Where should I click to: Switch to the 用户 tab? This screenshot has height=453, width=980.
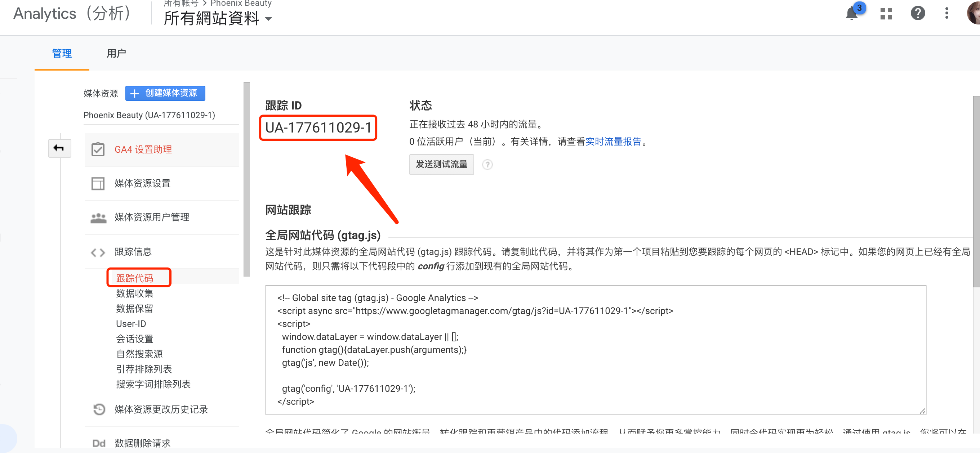[x=116, y=53]
